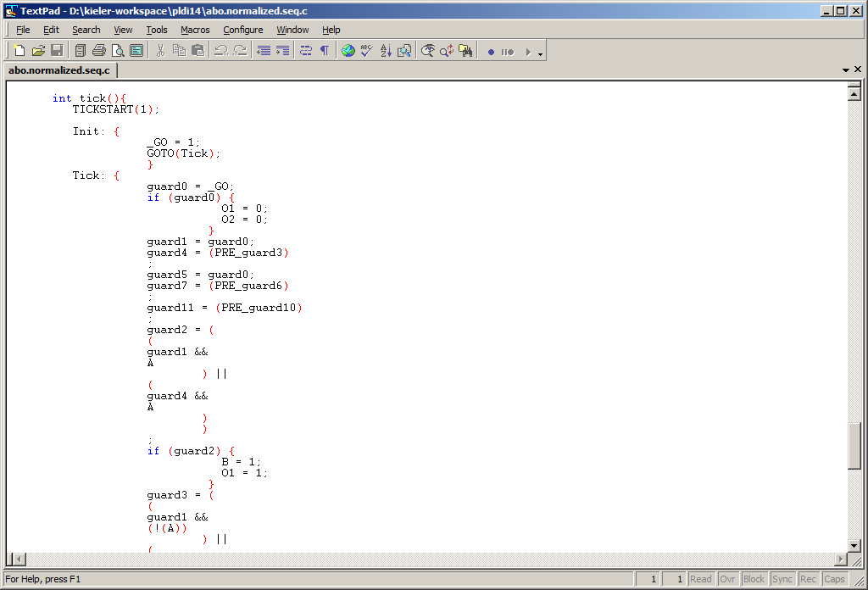The image size is (868, 590).
Task: Click the Compare Files icon
Action: (x=404, y=51)
